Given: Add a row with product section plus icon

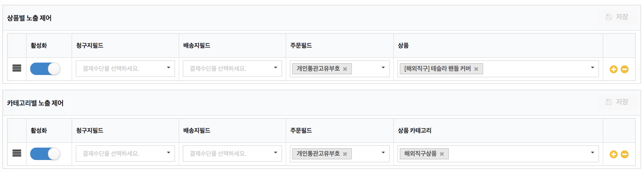Looking at the screenshot, I should coord(614,69).
